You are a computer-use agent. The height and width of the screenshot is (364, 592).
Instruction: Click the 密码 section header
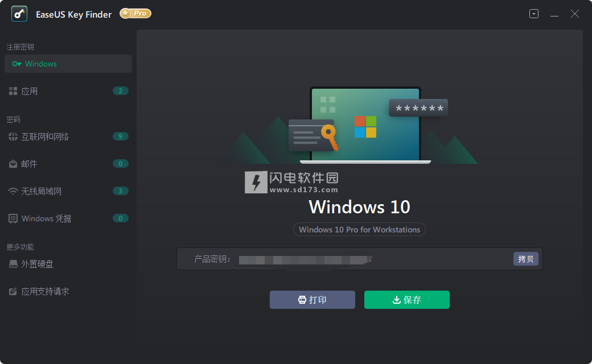[x=13, y=119]
